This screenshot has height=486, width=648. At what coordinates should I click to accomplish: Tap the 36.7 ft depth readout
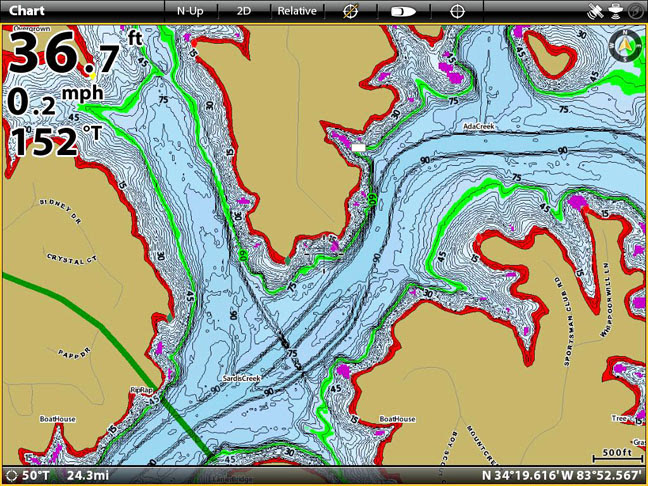coord(72,55)
